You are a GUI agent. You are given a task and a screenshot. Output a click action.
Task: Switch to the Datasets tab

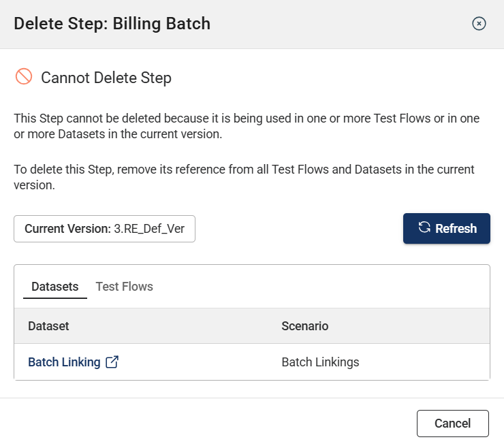pyautogui.click(x=54, y=287)
